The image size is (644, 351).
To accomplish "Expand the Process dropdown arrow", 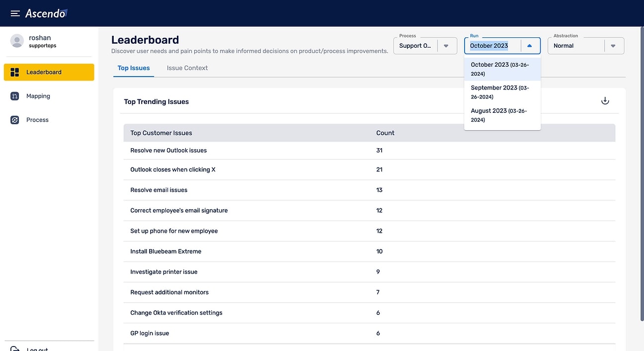I will point(446,46).
